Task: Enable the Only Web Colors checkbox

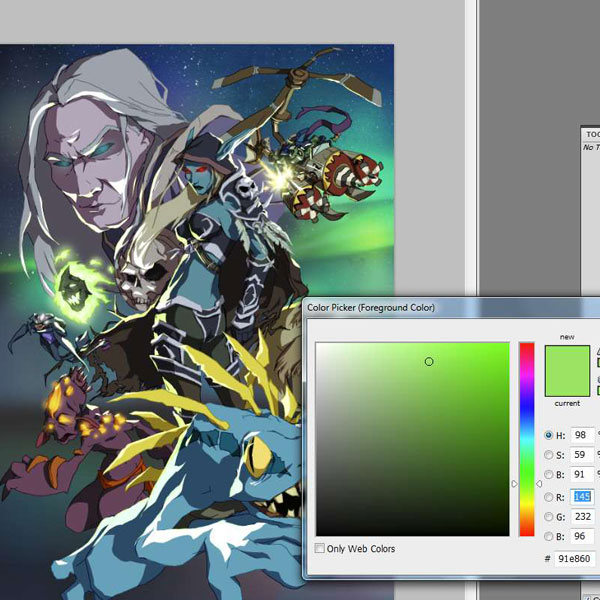Action: click(x=320, y=548)
